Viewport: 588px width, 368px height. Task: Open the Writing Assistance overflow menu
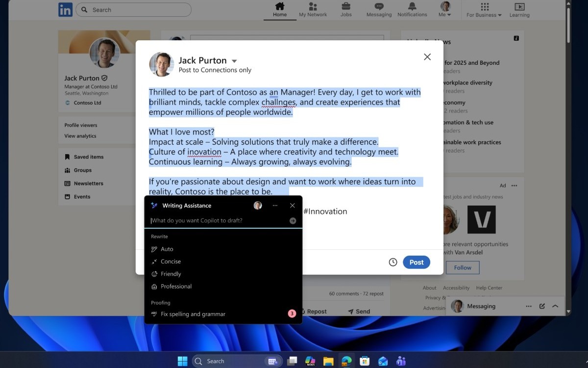[x=275, y=206]
